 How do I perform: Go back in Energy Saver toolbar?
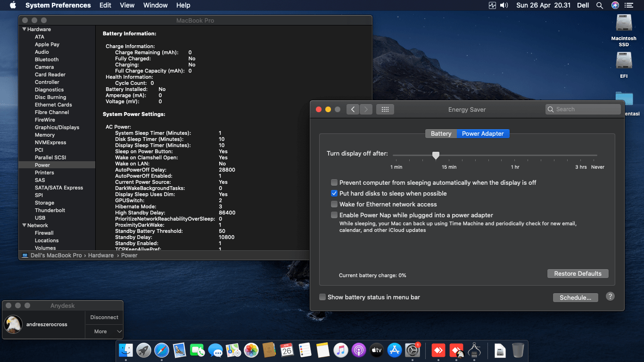(x=353, y=109)
